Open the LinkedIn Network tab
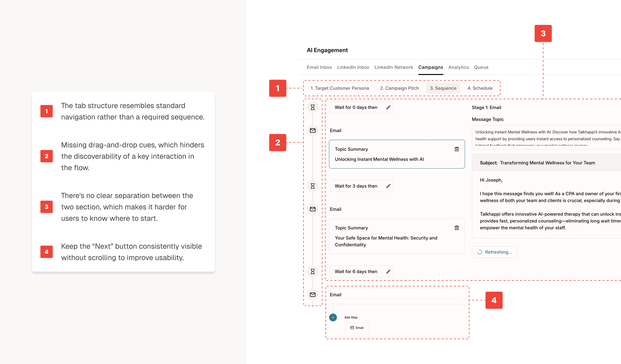 [x=394, y=67]
